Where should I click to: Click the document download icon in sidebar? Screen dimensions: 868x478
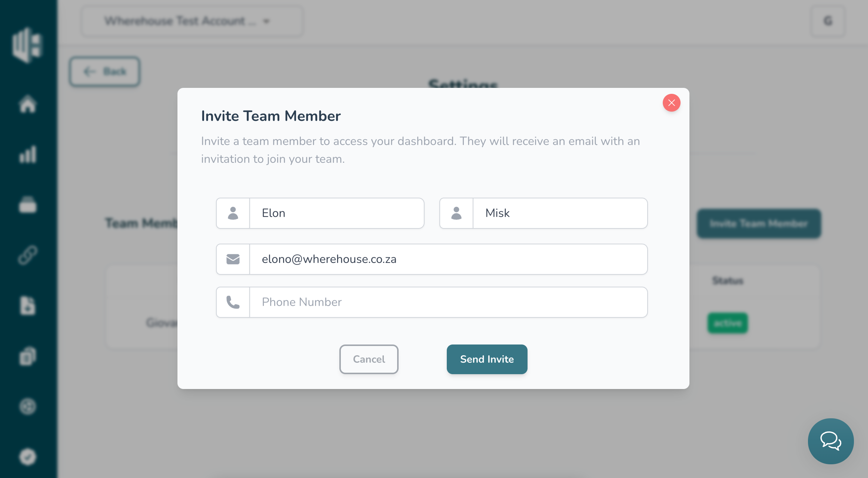tap(28, 306)
